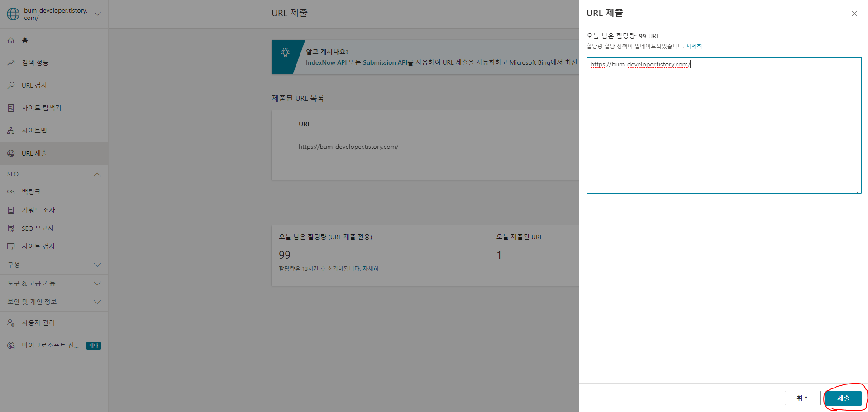Click the 사용자 관리 user icon
868x412 pixels.
click(x=11, y=323)
